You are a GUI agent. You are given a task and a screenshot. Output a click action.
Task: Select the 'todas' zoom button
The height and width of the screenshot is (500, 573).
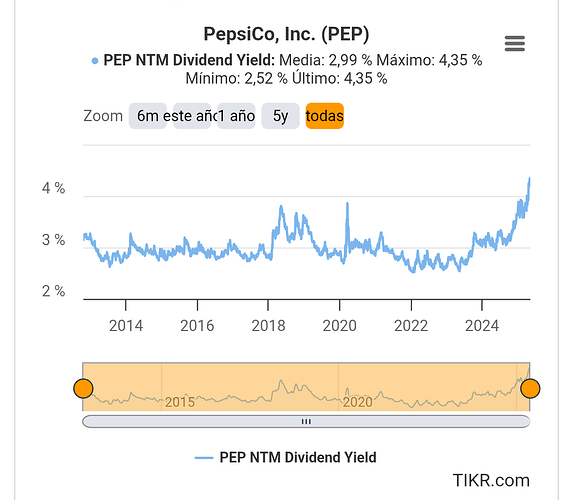pyautogui.click(x=325, y=116)
